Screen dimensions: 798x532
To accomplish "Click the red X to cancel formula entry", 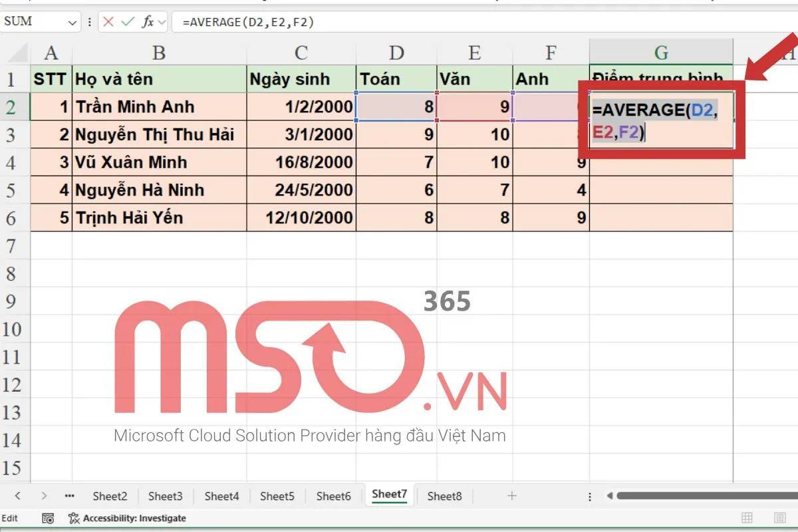I will point(109,22).
